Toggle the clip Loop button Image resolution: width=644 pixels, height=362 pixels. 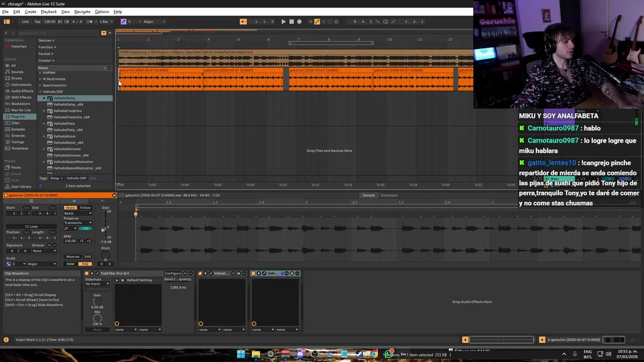pos(31,226)
